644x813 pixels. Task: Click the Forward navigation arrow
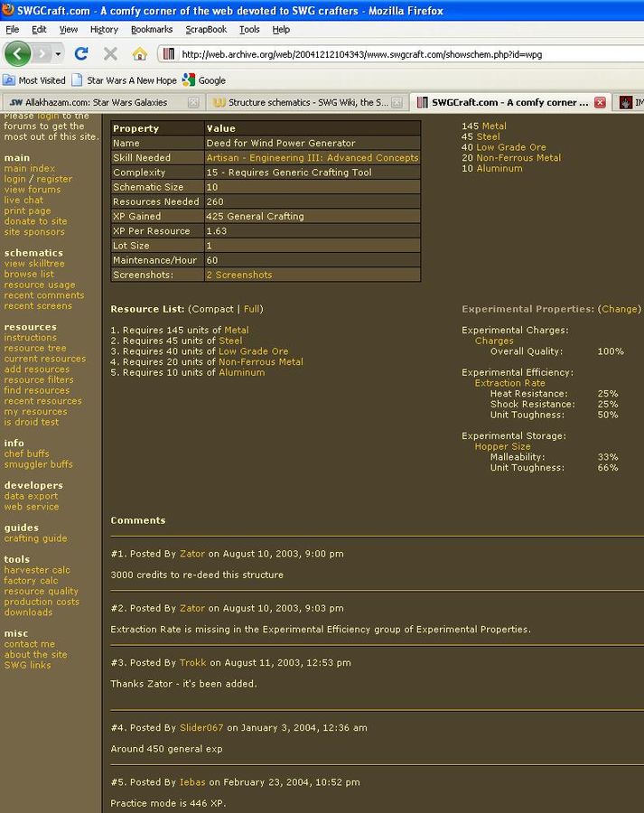click(x=42, y=53)
